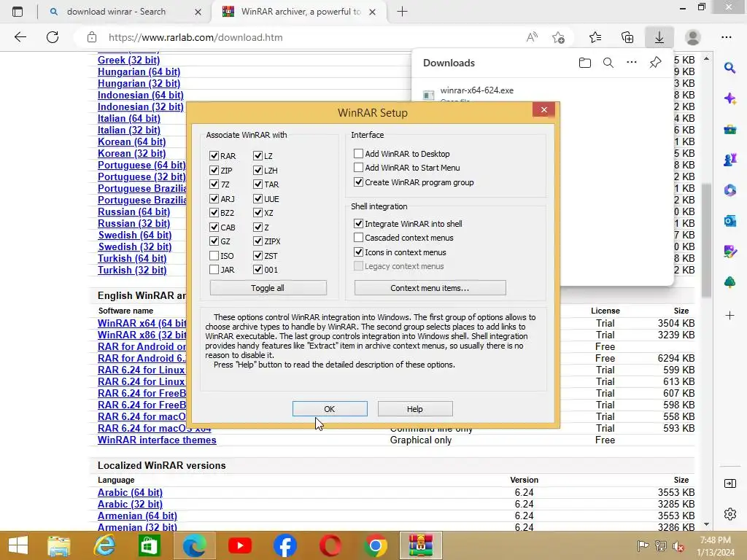Open the Edge tab actions menu icon

coord(18,12)
